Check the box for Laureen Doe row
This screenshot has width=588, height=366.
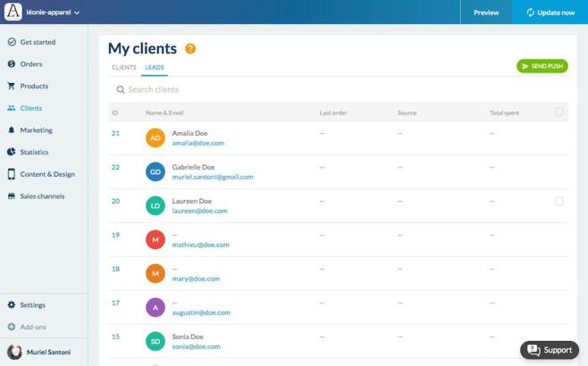(559, 202)
